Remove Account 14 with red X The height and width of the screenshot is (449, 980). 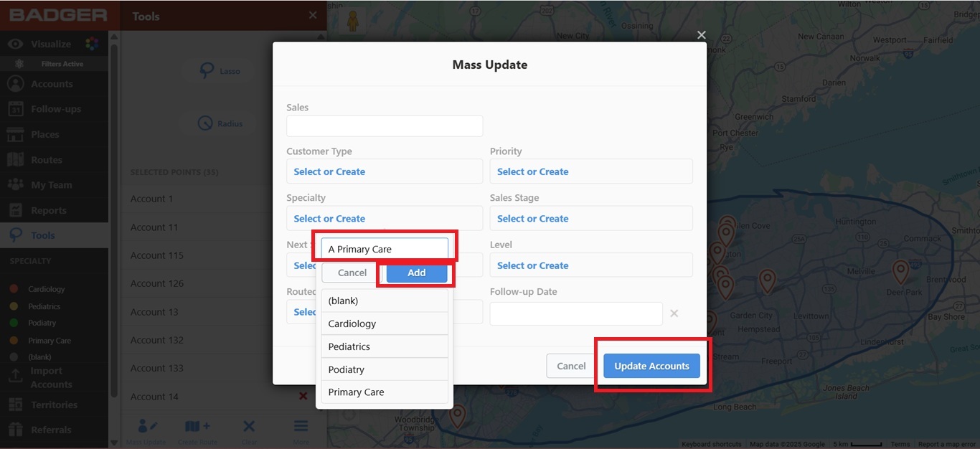pos(303,397)
